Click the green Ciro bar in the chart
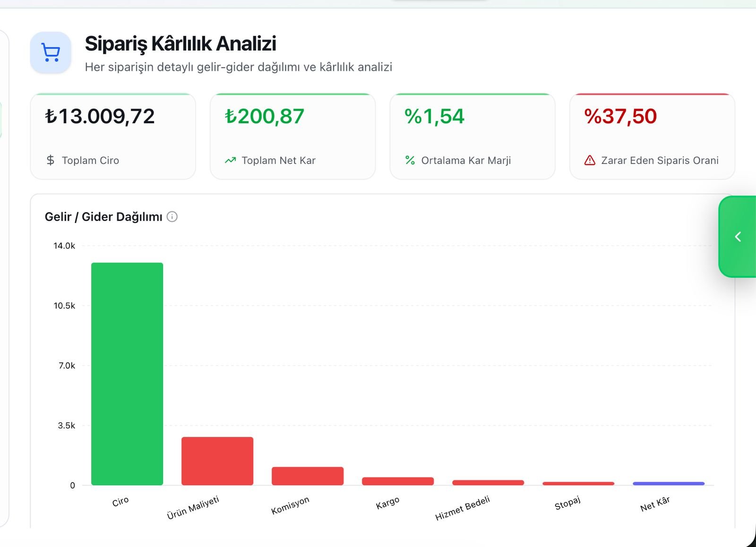 [127, 374]
